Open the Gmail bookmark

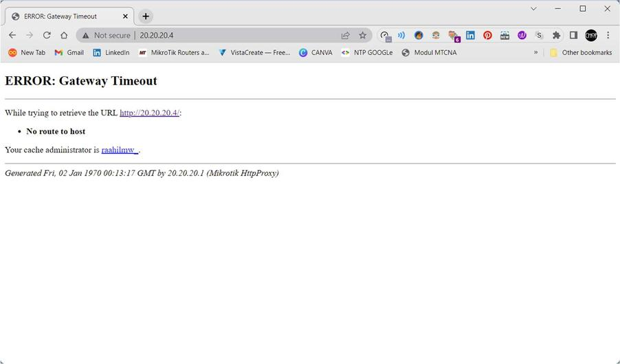click(x=69, y=52)
